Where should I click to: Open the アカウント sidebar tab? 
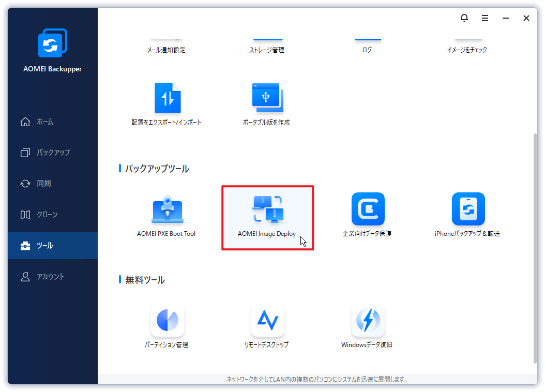(x=53, y=277)
